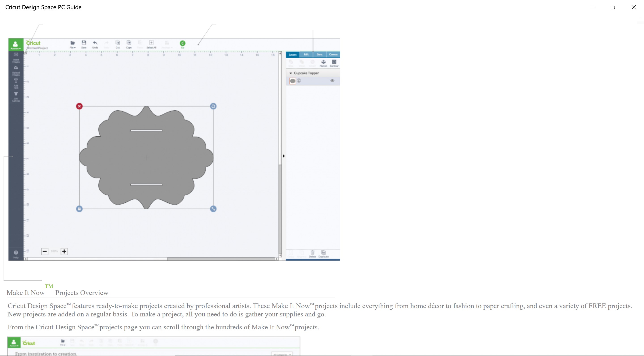Click the Set Canvas shirt icon
This screenshot has height=356, width=644.
tap(16, 96)
